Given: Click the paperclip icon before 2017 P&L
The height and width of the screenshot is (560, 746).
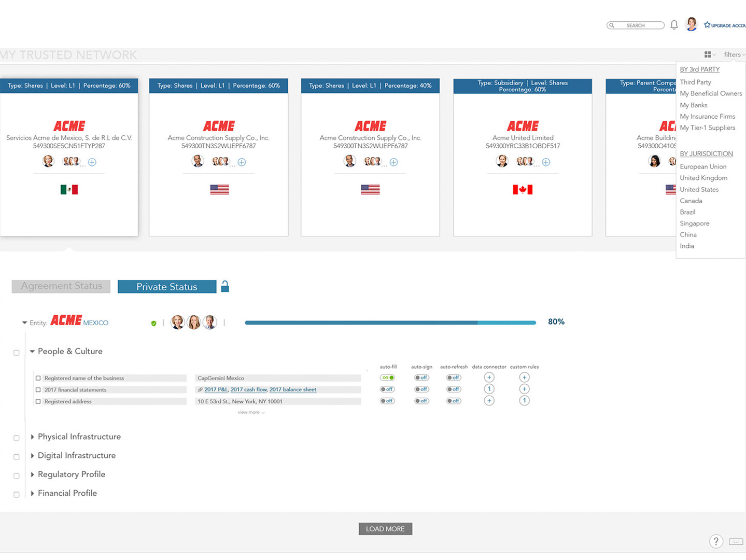Looking at the screenshot, I should point(200,389).
